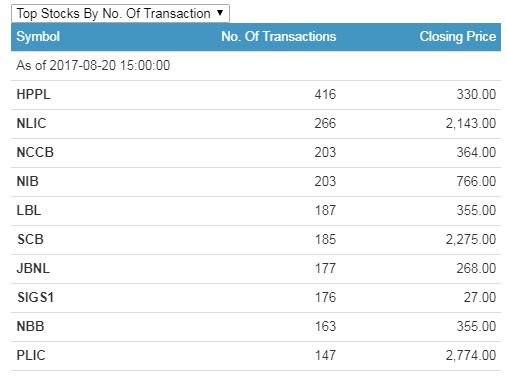The width and height of the screenshot is (507, 377).
Task: Select the NBB symbol entry
Action: tap(30, 326)
